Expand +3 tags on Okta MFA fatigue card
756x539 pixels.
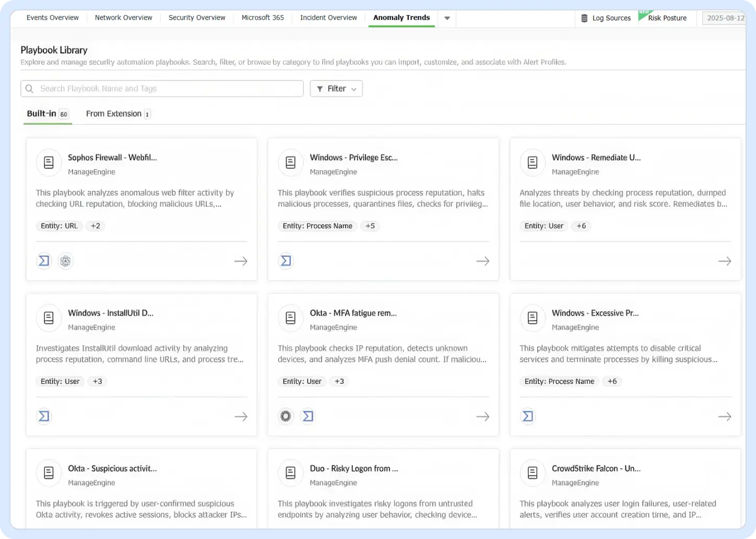pyautogui.click(x=339, y=381)
